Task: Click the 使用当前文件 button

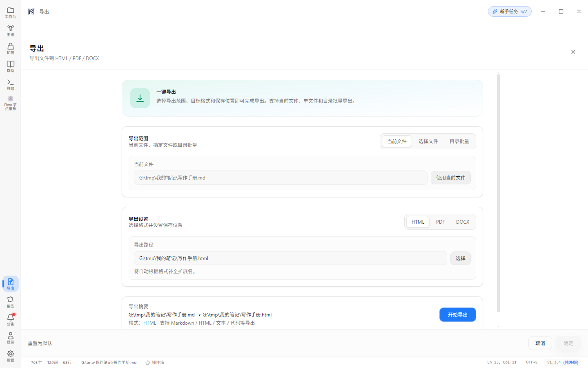Action: click(x=451, y=178)
